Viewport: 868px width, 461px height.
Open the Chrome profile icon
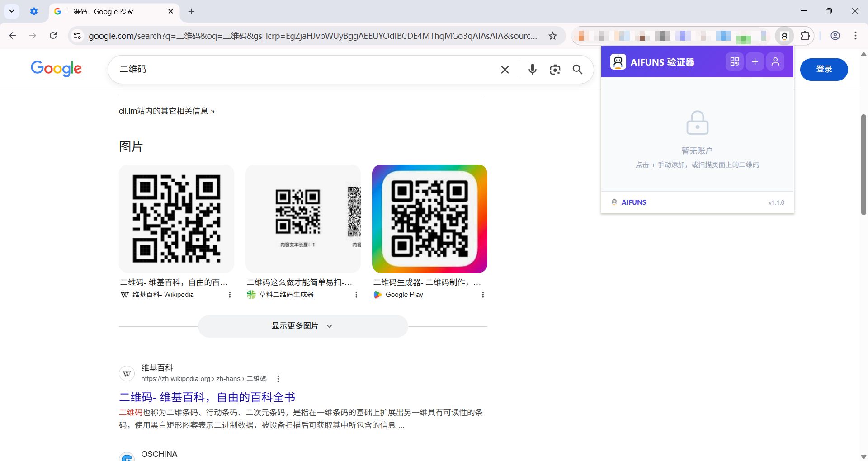[835, 36]
